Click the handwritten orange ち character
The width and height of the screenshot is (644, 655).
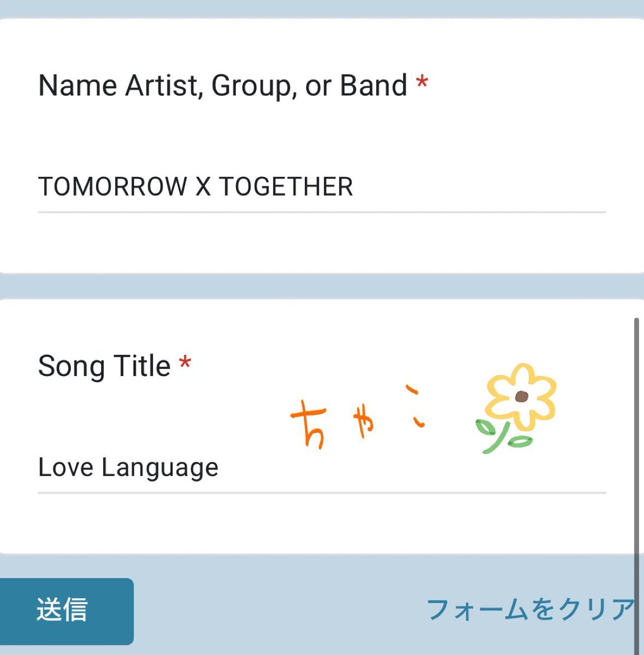310,423
